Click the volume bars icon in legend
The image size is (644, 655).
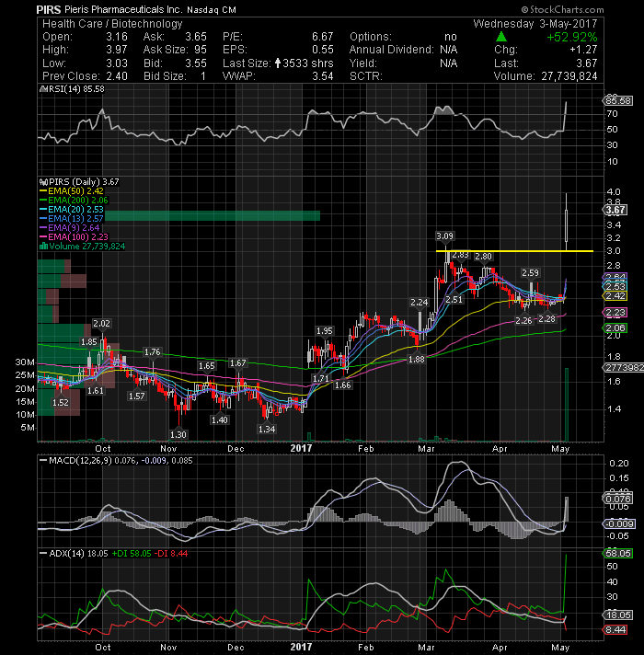[43, 247]
